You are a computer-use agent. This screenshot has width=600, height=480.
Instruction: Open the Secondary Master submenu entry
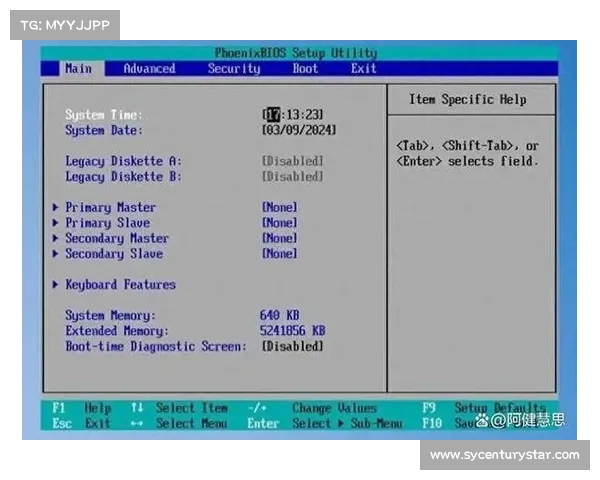coord(117,238)
